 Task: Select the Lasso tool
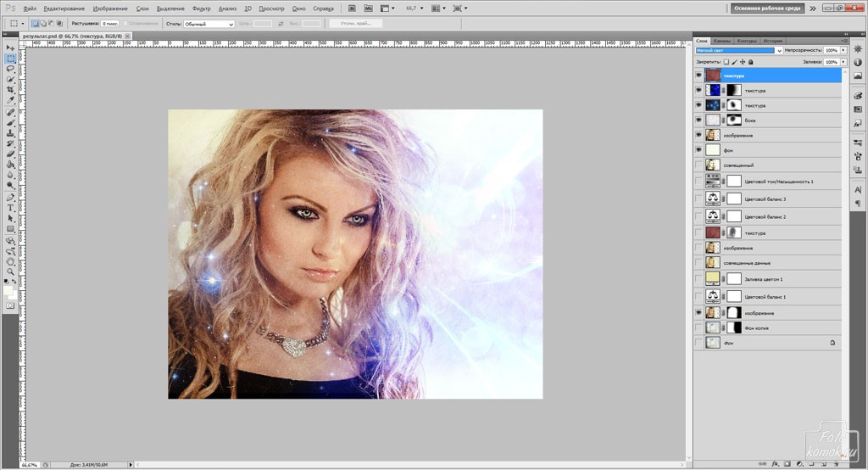[10, 69]
